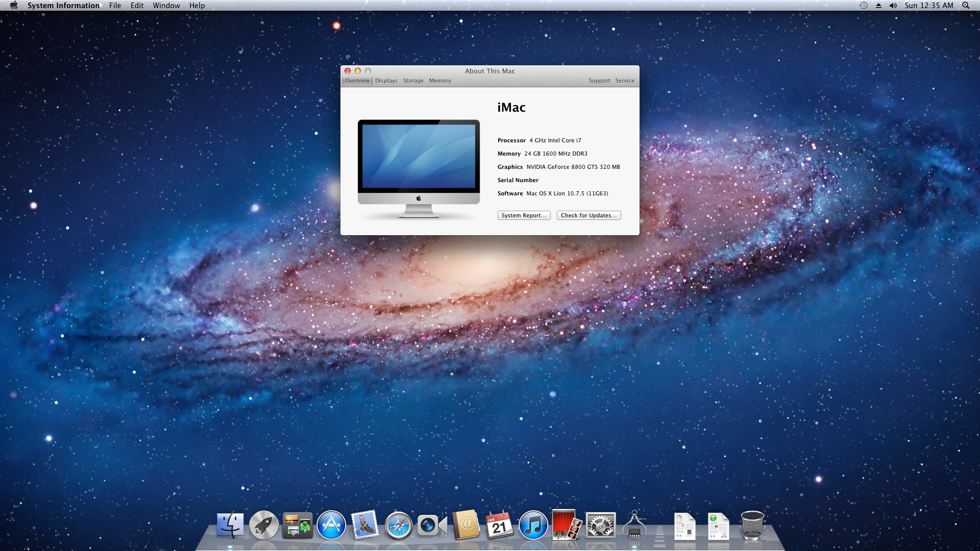
Task: Click the Support link
Action: point(599,81)
